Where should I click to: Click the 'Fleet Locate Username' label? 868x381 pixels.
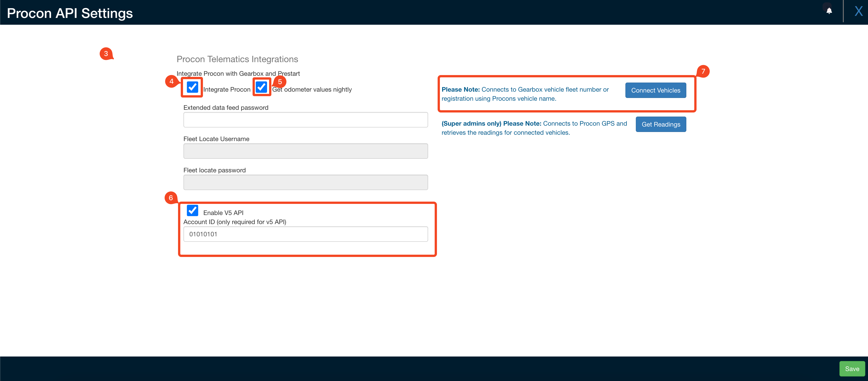coord(216,139)
